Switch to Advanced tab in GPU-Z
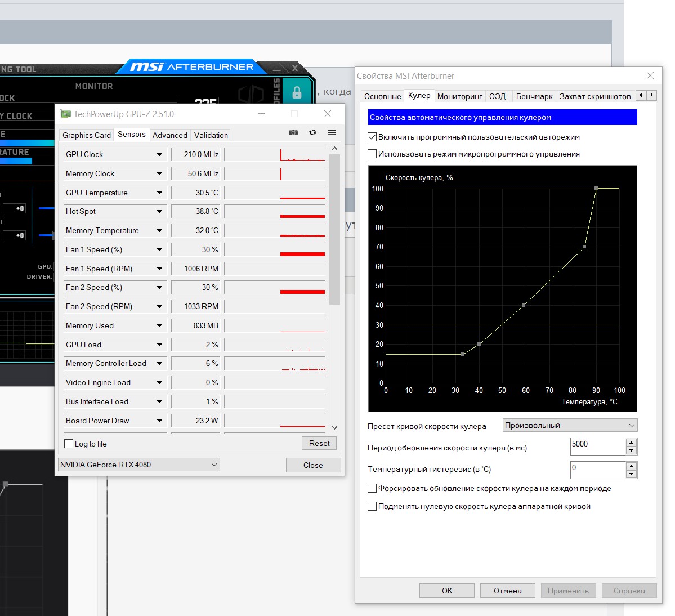 [169, 135]
